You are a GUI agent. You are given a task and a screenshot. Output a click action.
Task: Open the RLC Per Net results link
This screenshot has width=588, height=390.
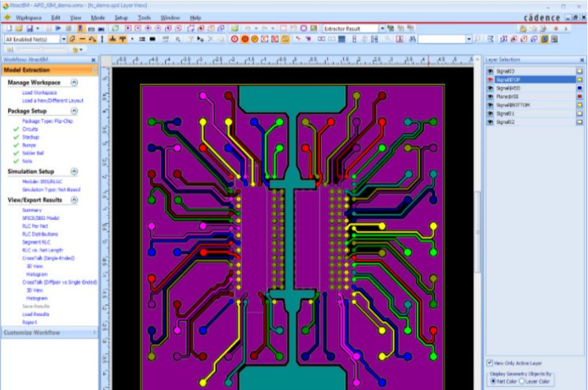[x=35, y=226]
